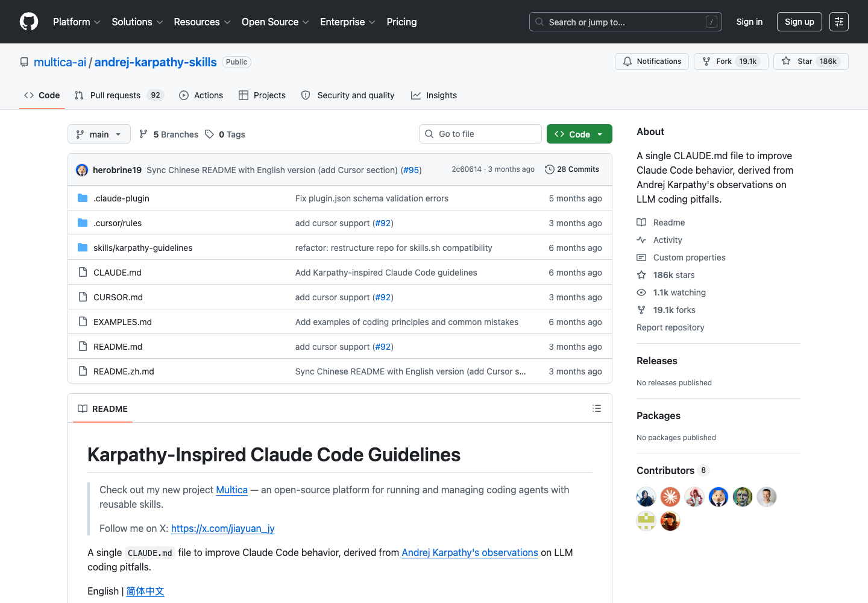
Task: Open Andrej Karpathy's observations link
Action: 470,552
